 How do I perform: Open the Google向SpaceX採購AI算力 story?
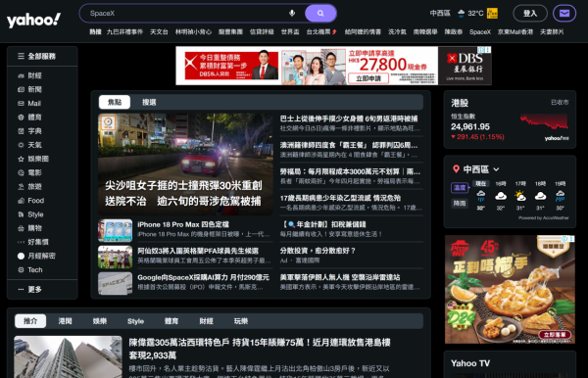(x=203, y=277)
